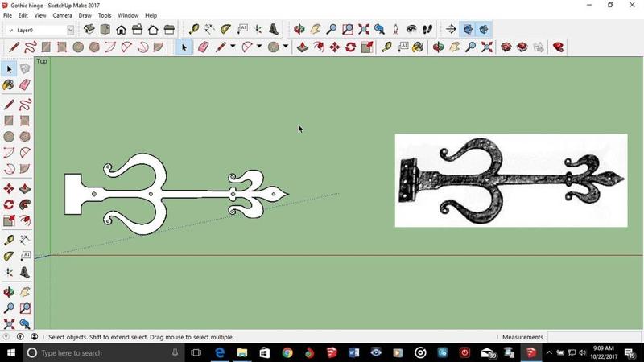Toggle Display Section Cuts
The height and width of the screenshot is (362, 644).
484,29
